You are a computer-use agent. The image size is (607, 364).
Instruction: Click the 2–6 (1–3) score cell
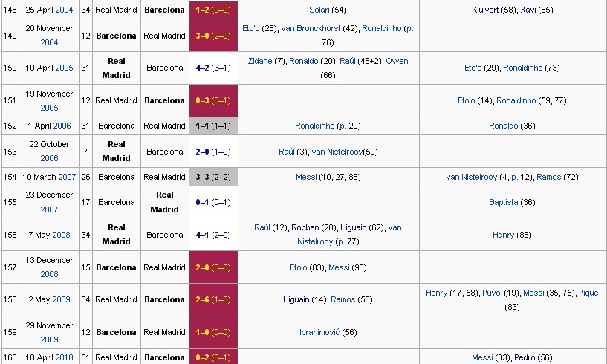(213, 299)
